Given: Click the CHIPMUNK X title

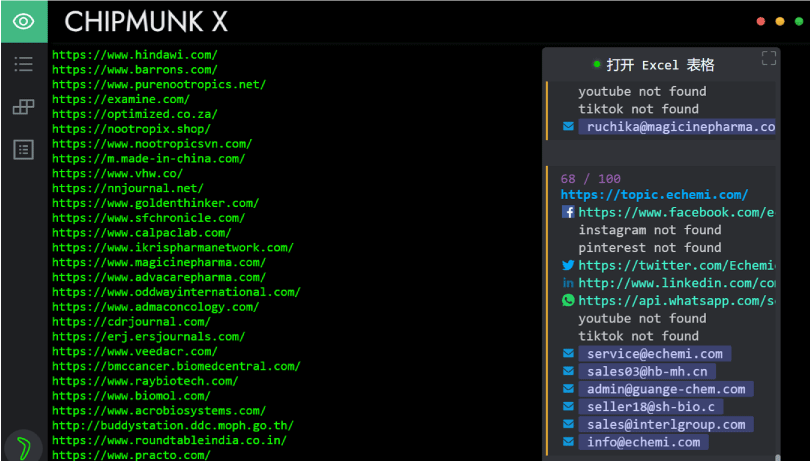Looking at the screenshot, I should (146, 22).
